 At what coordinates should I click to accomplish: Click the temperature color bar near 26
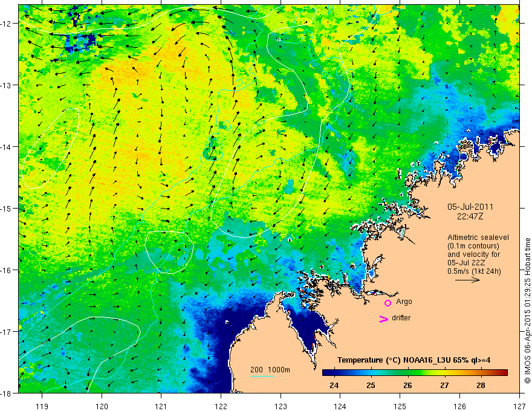pyautogui.click(x=407, y=373)
